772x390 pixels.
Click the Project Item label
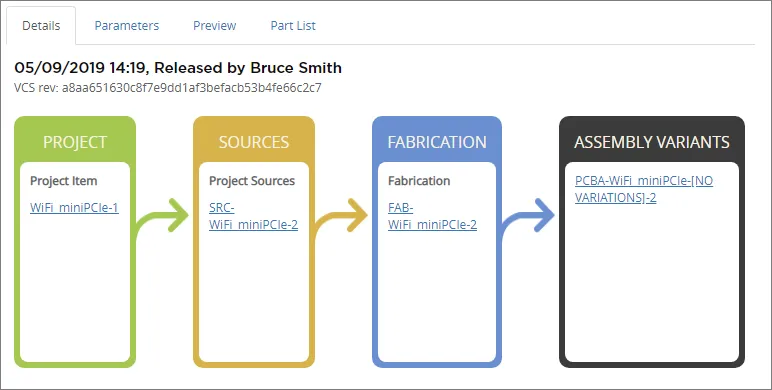pos(64,181)
